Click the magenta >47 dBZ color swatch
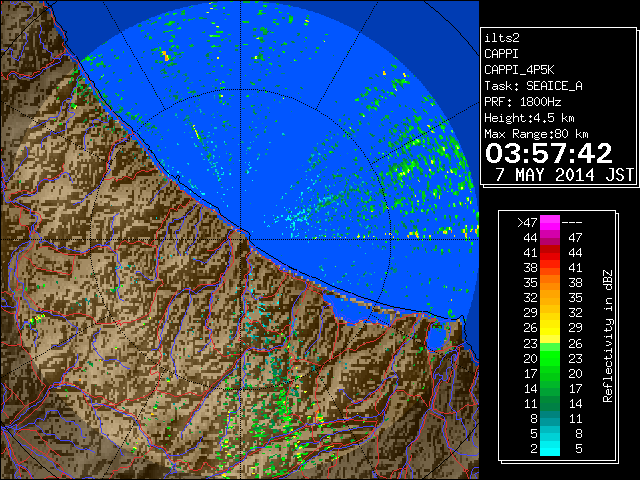640x480 pixels. point(550,222)
